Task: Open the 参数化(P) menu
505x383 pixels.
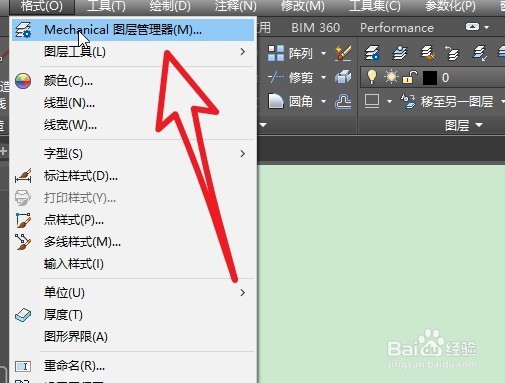Action: tap(450, 6)
